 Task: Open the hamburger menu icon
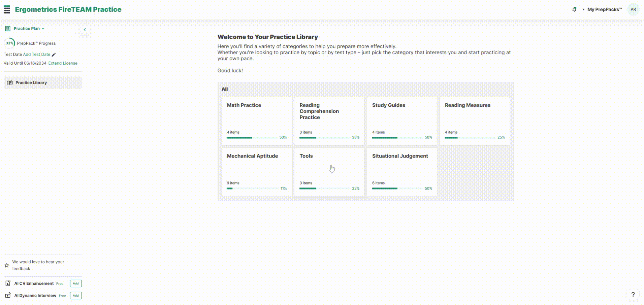pos(7,9)
